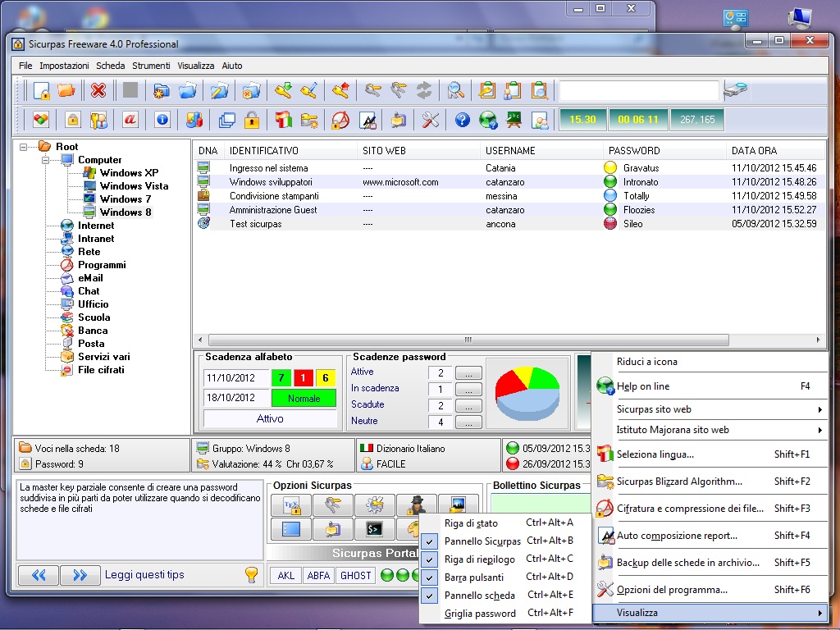The image size is (840, 630).
Task: Uncheck Pannello scheda option
Action: [505, 596]
